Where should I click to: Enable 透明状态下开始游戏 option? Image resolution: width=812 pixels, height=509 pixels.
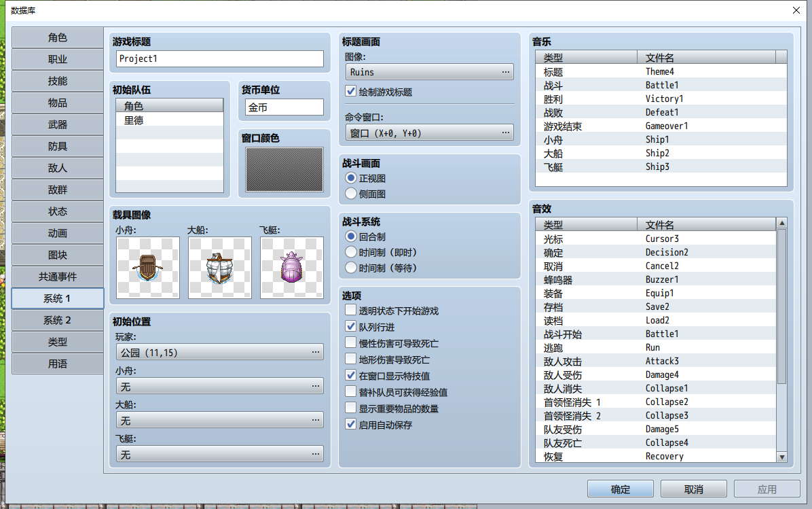point(350,311)
